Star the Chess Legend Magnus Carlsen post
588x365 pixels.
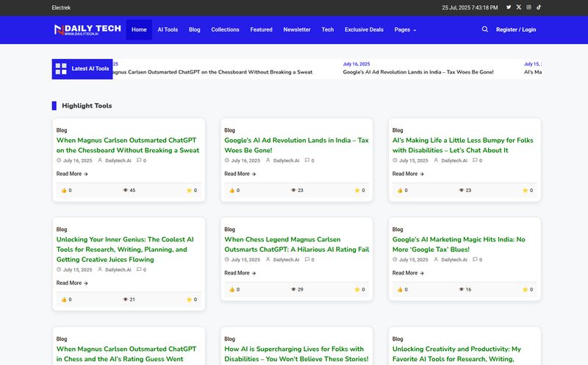click(357, 289)
